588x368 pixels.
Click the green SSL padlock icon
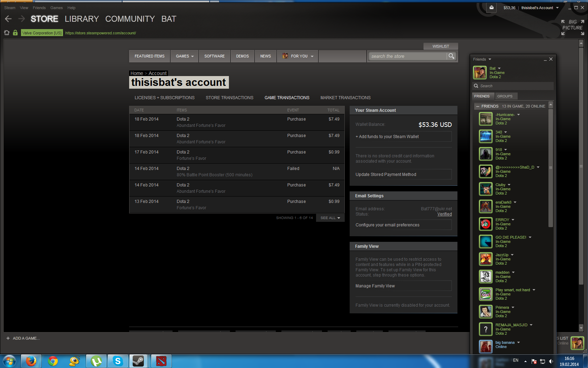tap(15, 33)
